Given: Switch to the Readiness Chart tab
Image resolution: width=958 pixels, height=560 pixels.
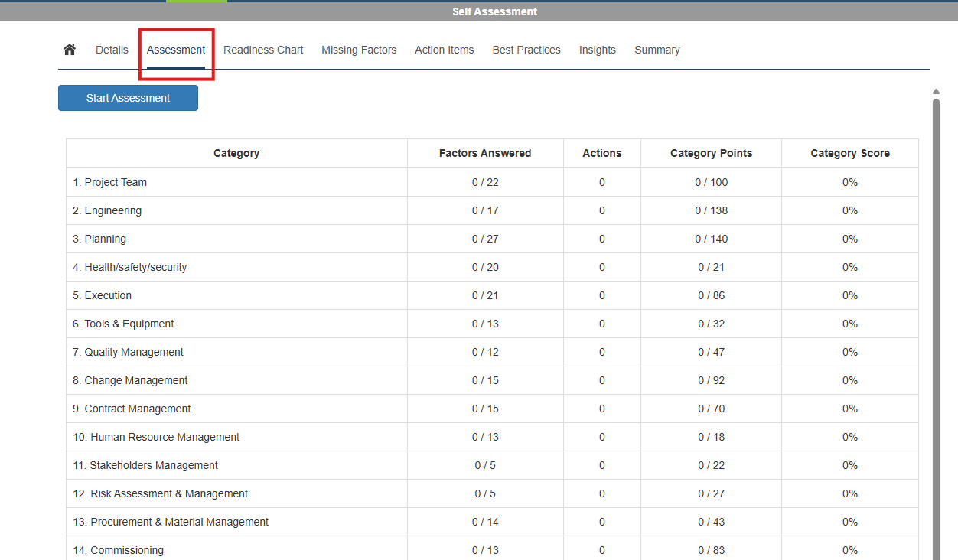Looking at the screenshot, I should [263, 50].
